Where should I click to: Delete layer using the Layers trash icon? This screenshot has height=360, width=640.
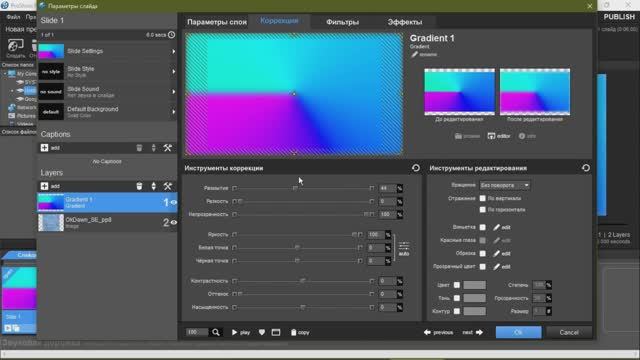tap(139, 186)
